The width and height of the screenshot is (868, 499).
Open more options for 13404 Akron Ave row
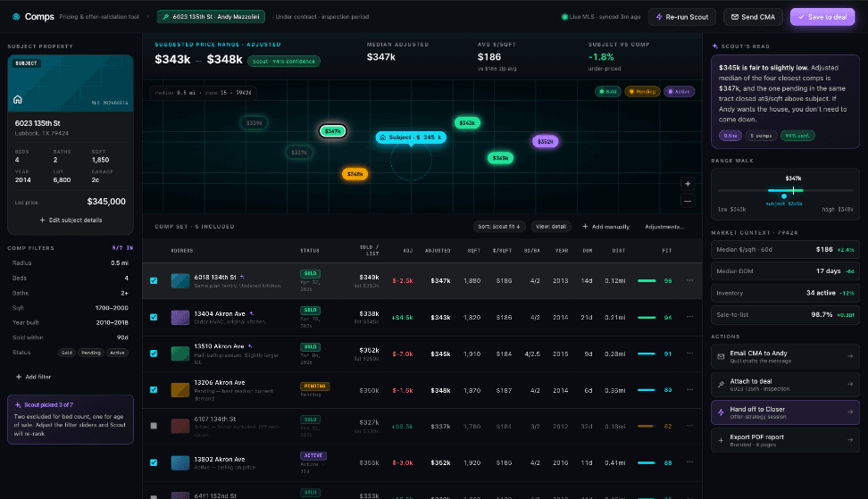(689, 317)
